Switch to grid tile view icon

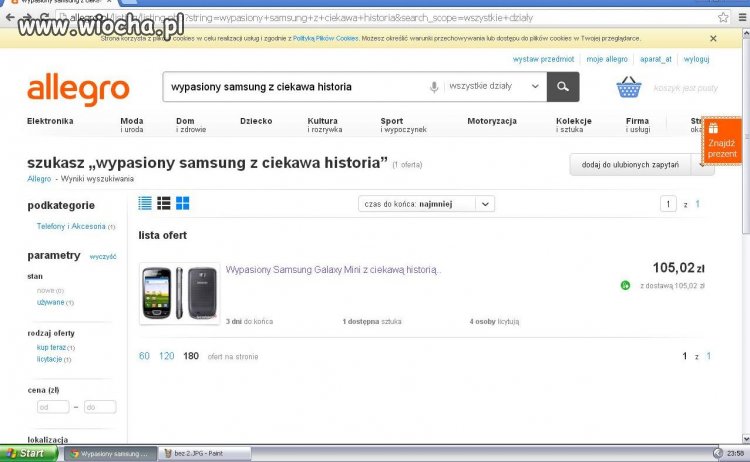(x=183, y=203)
